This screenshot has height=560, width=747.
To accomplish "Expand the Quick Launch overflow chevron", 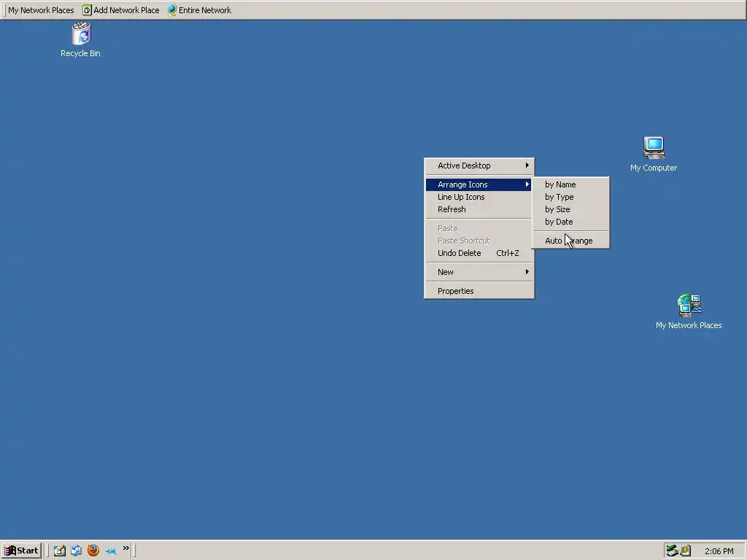I will pyautogui.click(x=125, y=548).
